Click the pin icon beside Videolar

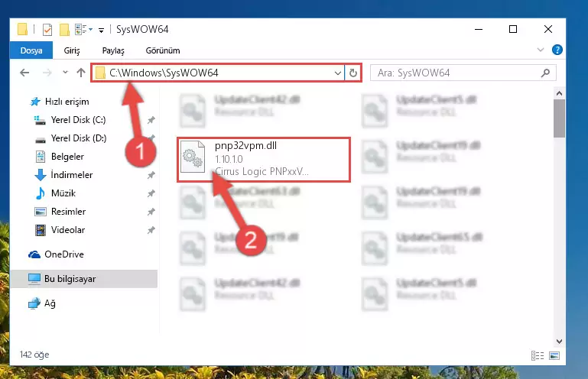pos(151,230)
